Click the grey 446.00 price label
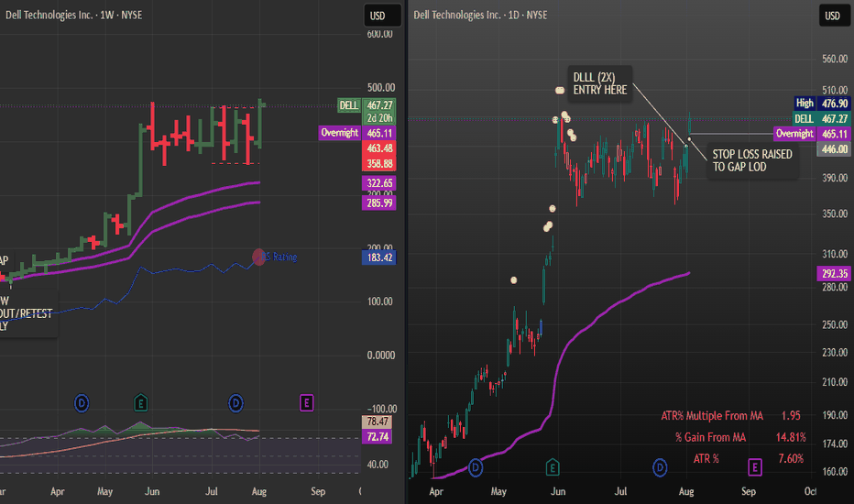854x504 pixels. pyautogui.click(x=834, y=148)
